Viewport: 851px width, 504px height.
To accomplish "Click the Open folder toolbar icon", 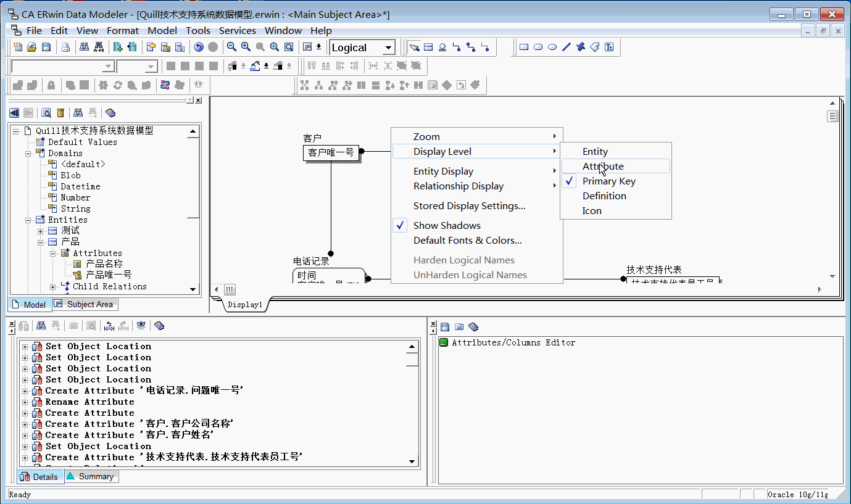I will coord(32,47).
